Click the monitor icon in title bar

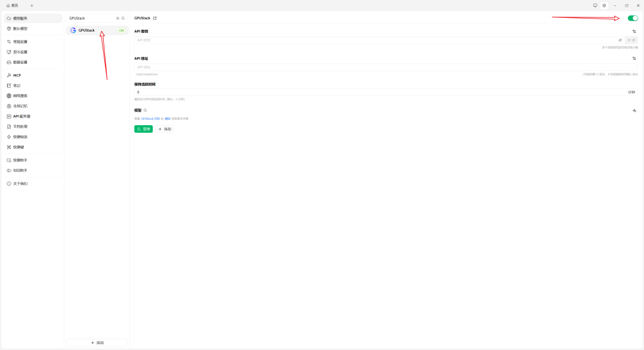click(595, 5)
